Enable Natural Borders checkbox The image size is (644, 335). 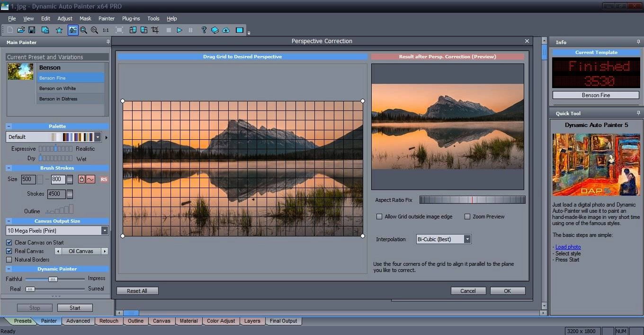coord(9,260)
